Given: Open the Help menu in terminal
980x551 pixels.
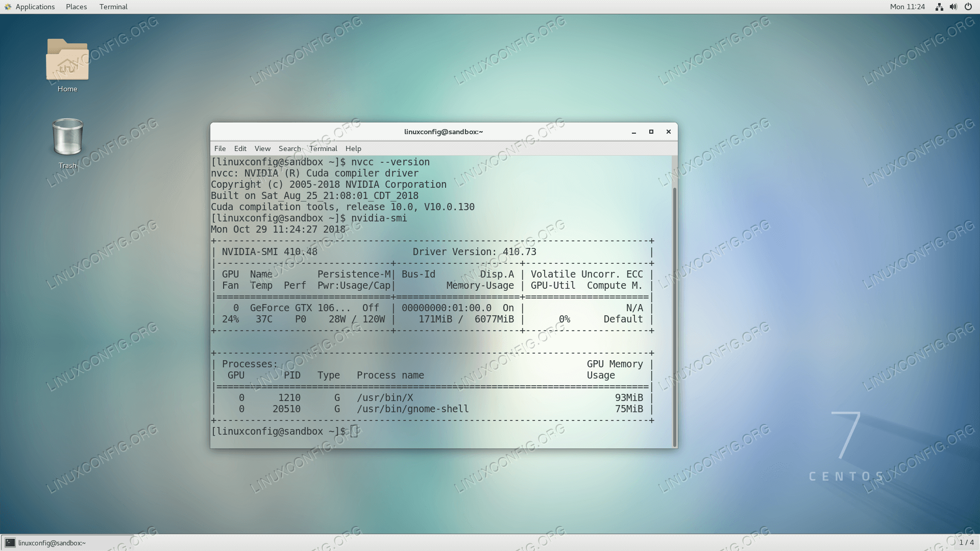Looking at the screenshot, I should point(353,148).
